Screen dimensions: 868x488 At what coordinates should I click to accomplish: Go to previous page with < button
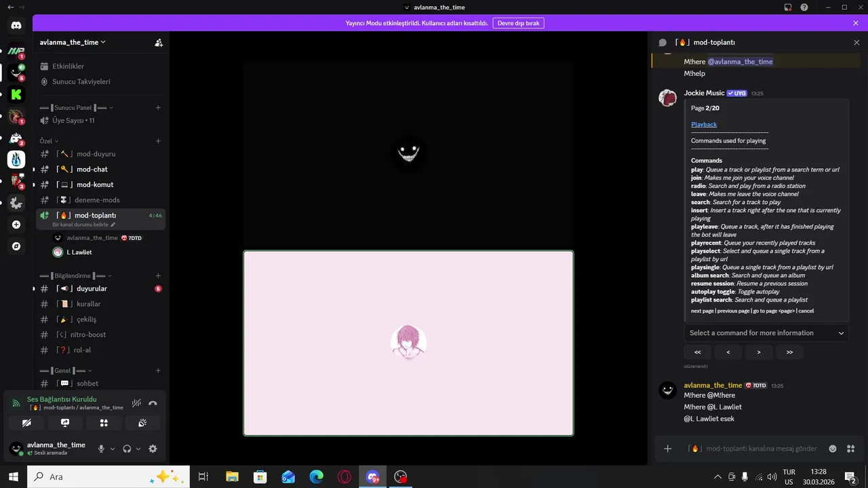click(x=728, y=352)
